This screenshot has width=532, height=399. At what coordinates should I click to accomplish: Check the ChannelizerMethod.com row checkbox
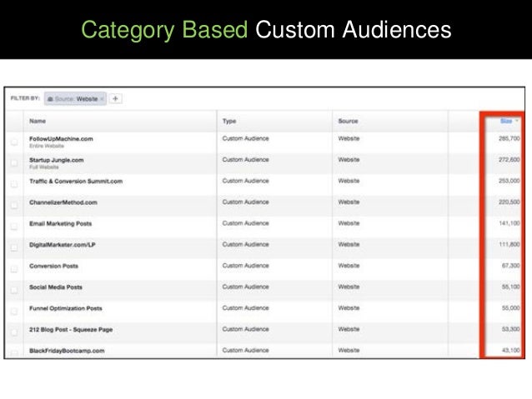click(14, 206)
